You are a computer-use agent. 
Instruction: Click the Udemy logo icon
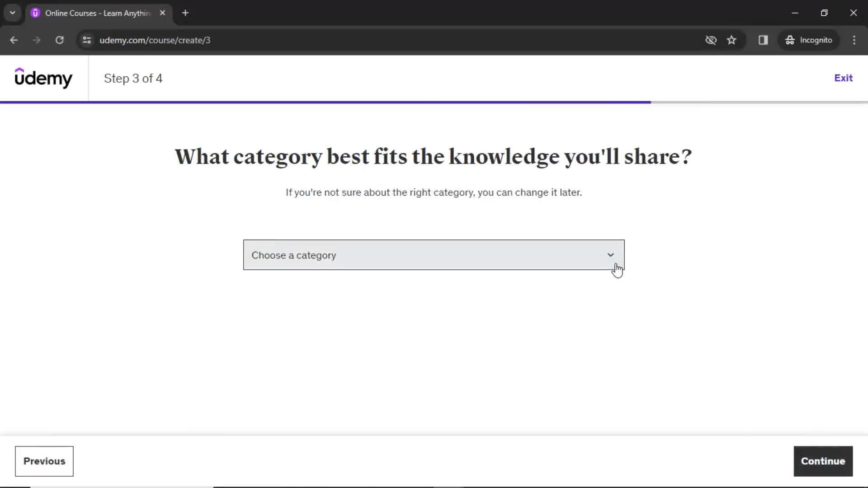(x=43, y=78)
